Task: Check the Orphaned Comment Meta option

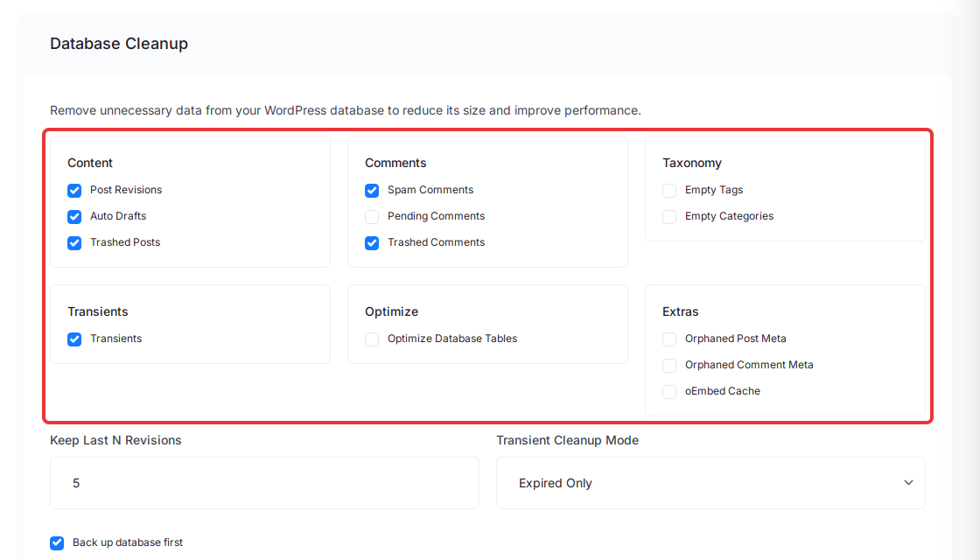Action: (x=669, y=365)
